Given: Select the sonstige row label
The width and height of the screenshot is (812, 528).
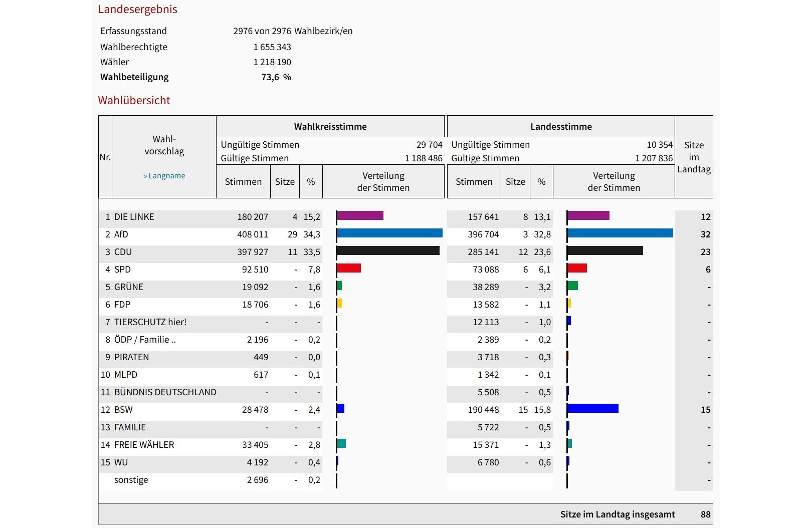Looking at the screenshot, I should (131, 480).
